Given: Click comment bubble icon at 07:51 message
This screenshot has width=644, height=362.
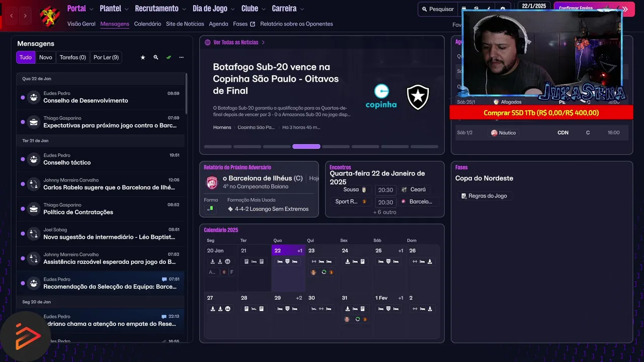Looking at the screenshot, I should (x=164, y=279).
